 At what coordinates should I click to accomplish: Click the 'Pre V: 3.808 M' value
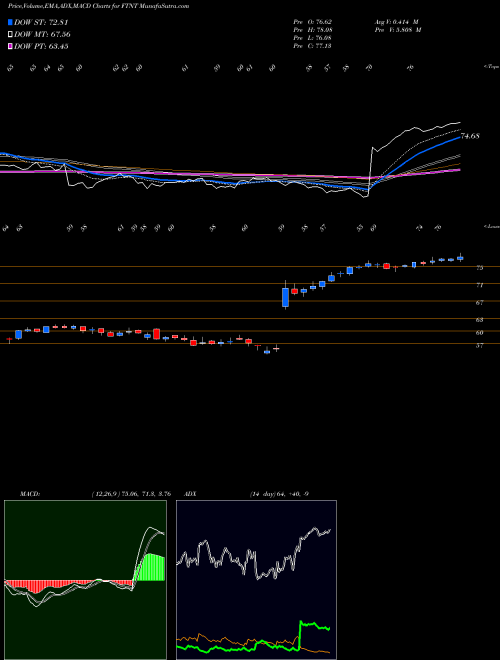pos(399,30)
